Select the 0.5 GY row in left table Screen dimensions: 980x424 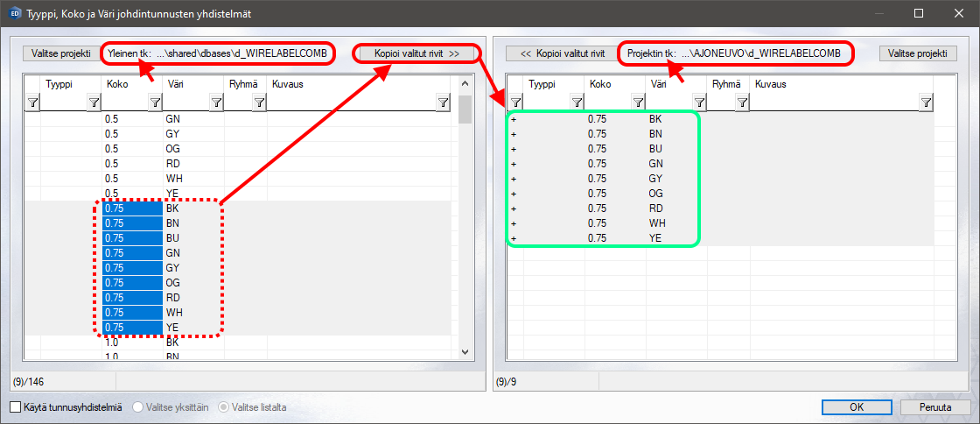point(238,134)
